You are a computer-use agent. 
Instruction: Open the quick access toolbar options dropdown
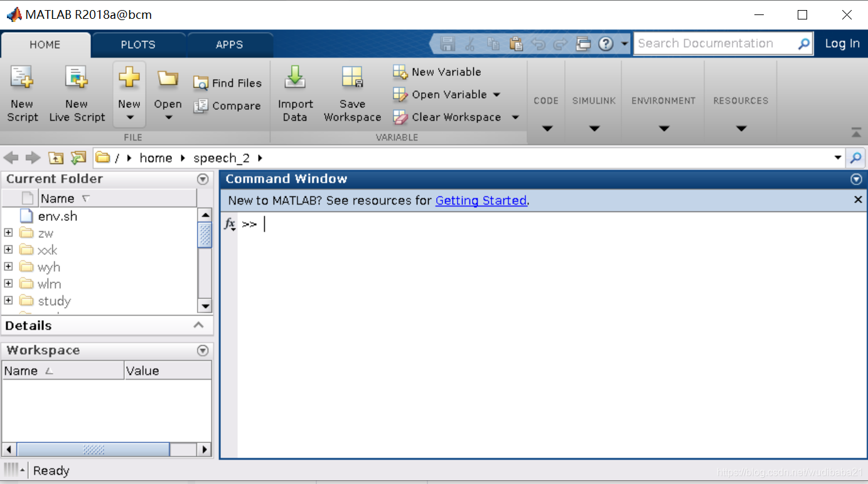coord(624,44)
